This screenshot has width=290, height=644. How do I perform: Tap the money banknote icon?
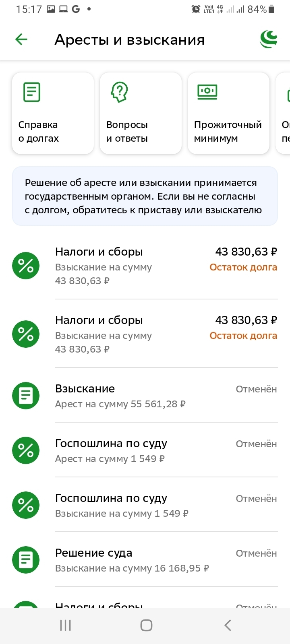pos(207,92)
